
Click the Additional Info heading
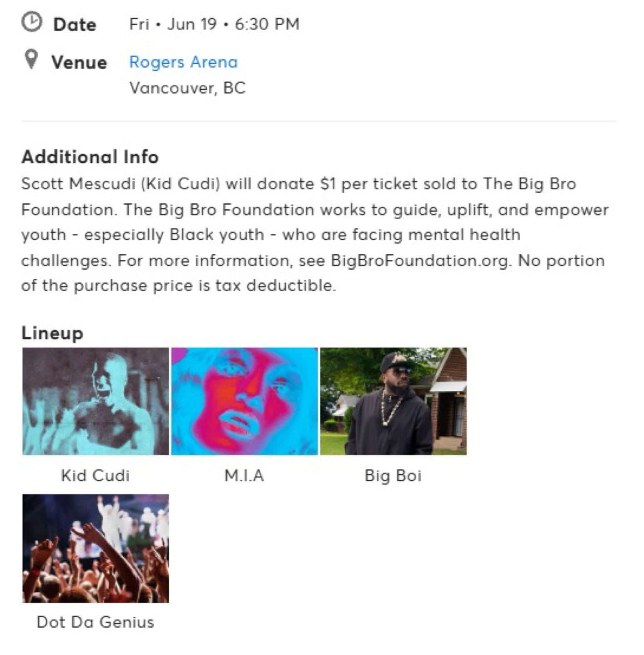[x=90, y=157]
